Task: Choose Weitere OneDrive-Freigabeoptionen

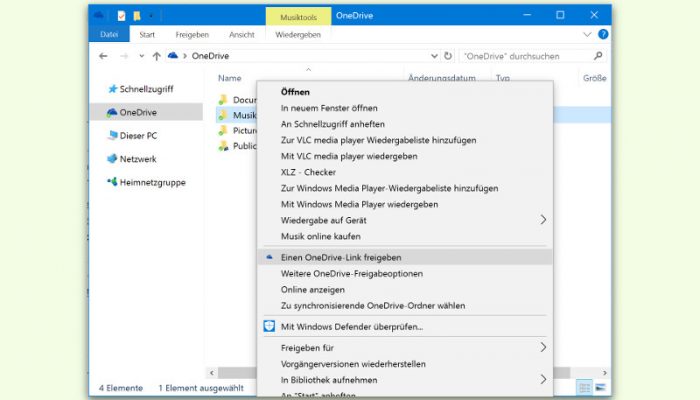Action: [405, 274]
